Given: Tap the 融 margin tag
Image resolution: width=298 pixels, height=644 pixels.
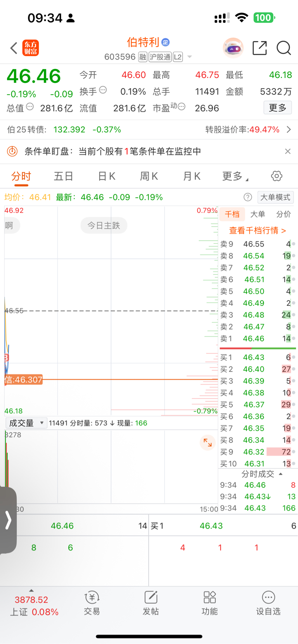Looking at the screenshot, I should [x=142, y=57].
